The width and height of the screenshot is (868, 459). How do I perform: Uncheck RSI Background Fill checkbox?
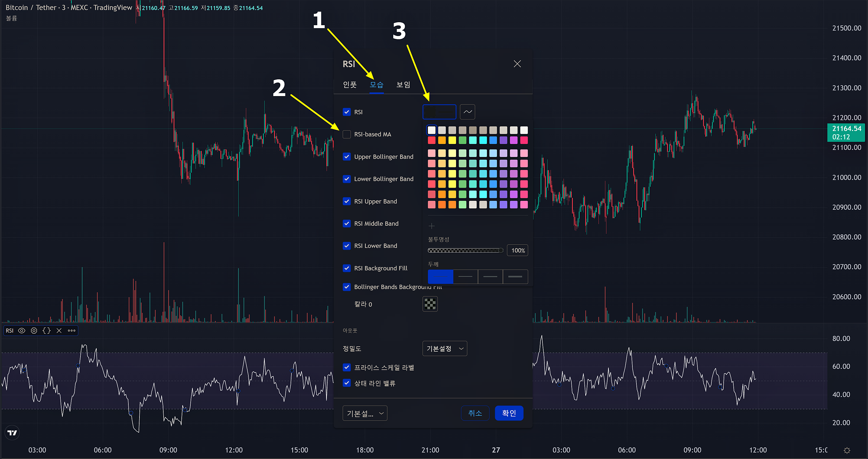tap(347, 268)
